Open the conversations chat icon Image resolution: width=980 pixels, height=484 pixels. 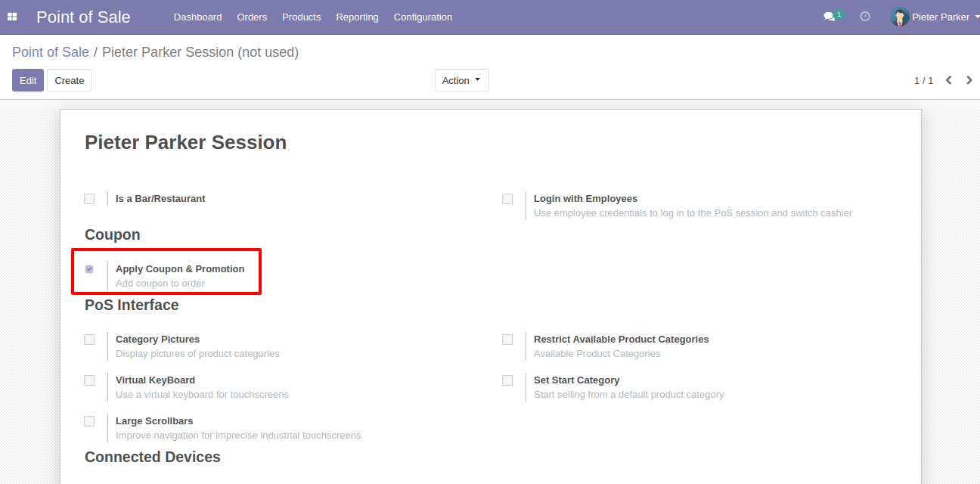coord(830,17)
